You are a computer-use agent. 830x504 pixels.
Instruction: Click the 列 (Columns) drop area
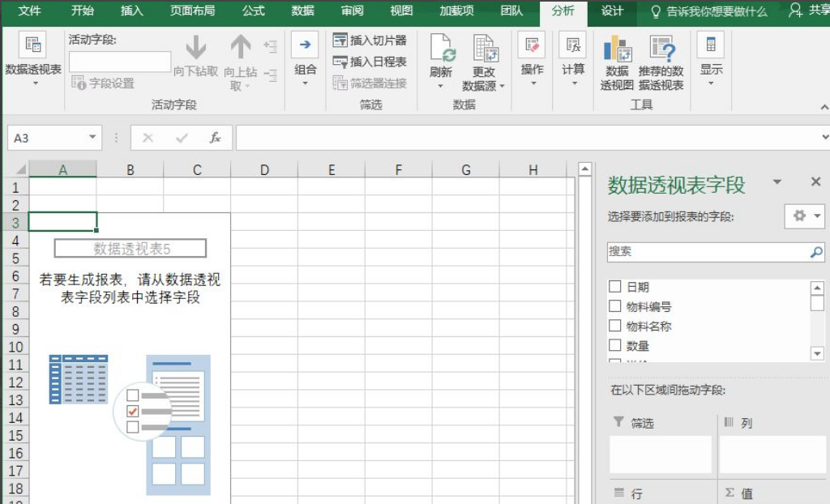(772, 455)
